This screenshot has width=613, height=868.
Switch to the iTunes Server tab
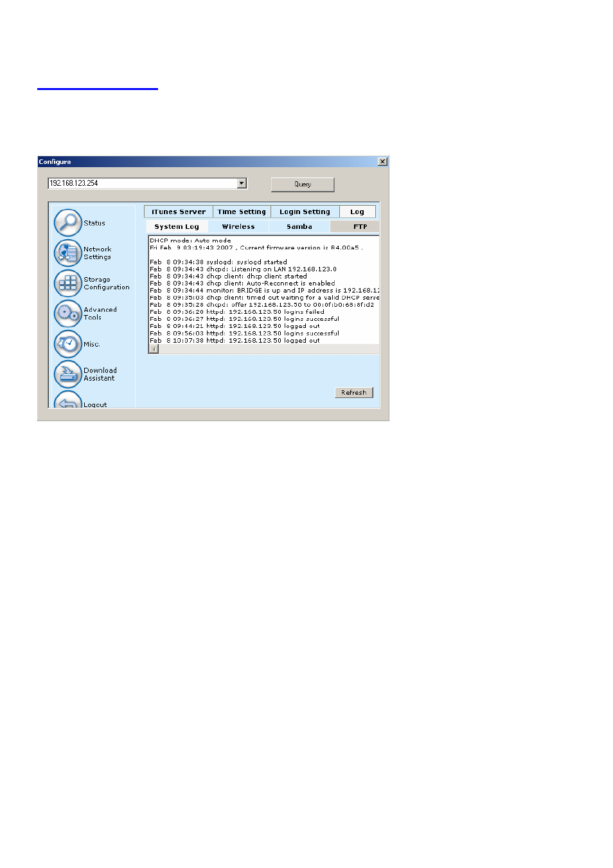(178, 212)
